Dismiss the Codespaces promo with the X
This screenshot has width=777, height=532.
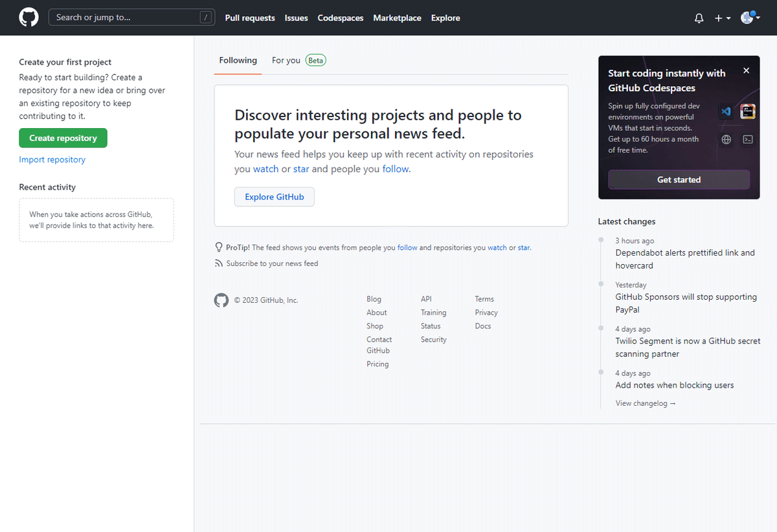click(746, 71)
